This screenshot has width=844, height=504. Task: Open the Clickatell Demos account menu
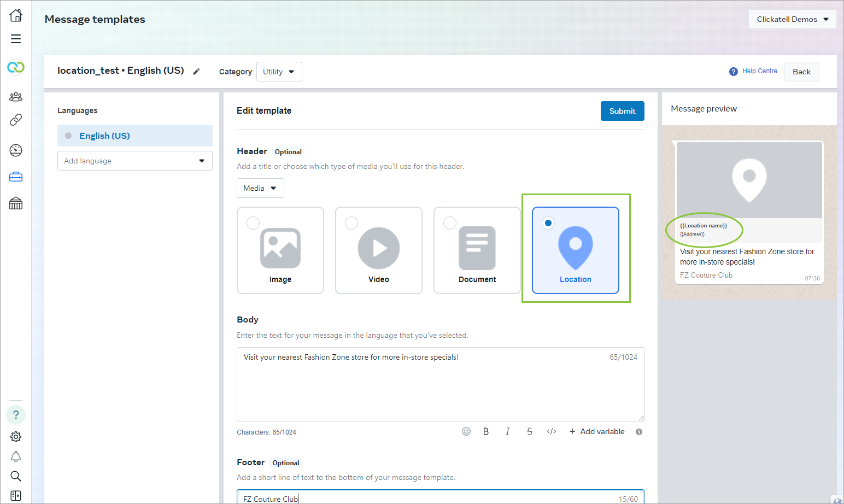(x=792, y=19)
